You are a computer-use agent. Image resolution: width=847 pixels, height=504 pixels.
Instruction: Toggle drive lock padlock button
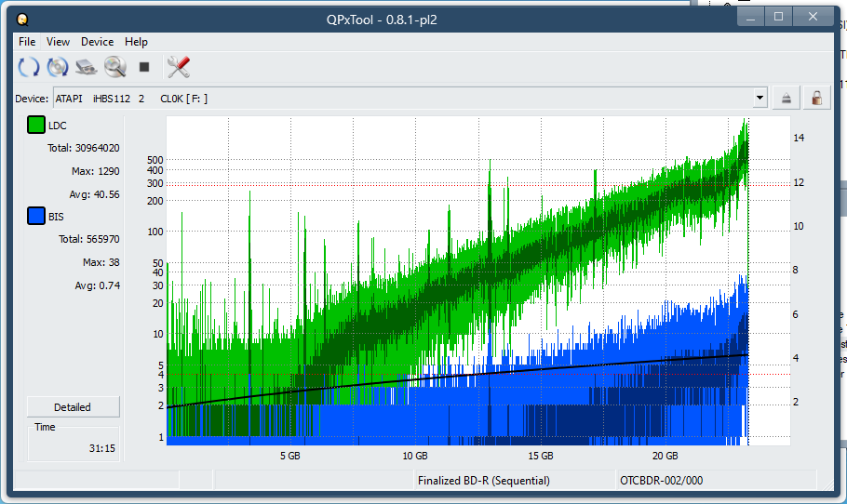(x=816, y=99)
